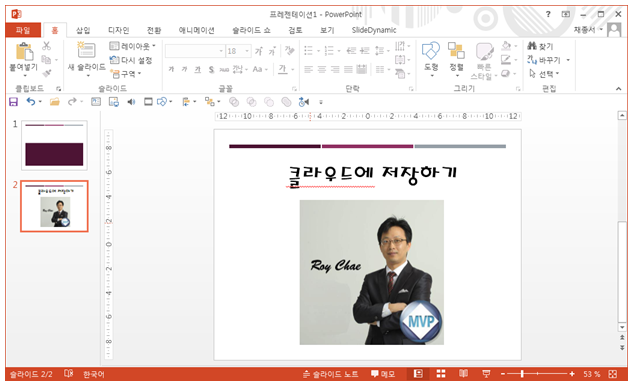
Task: Click the Open folder icon
Action: (55, 102)
